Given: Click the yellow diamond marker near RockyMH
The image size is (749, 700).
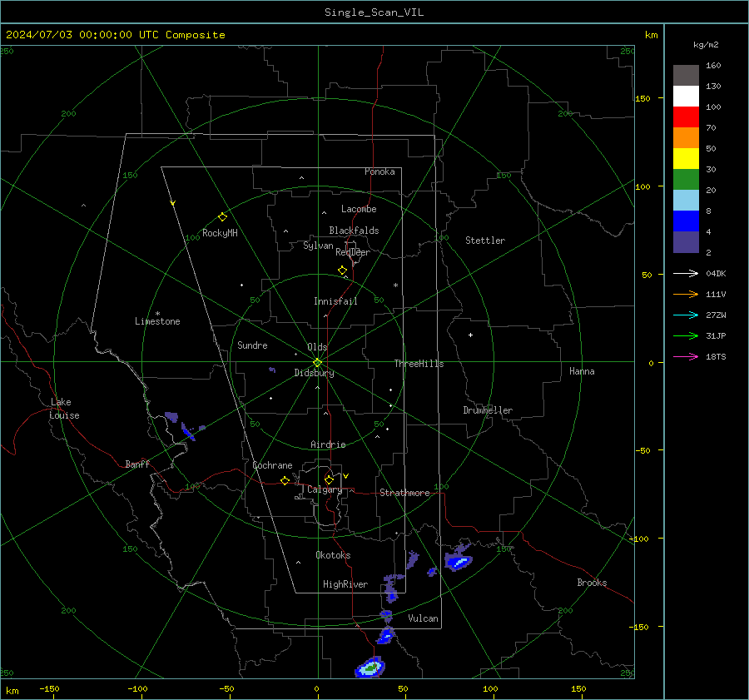Looking at the screenshot, I should (222, 217).
